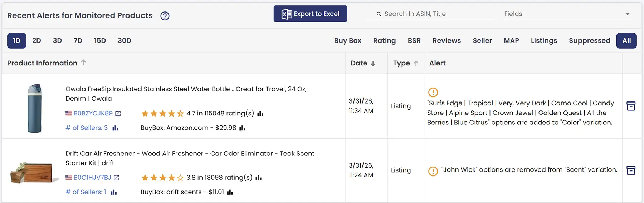Sort by Date column descending arrow
Image resolution: width=644 pixels, height=203 pixels.
pyautogui.click(x=373, y=63)
